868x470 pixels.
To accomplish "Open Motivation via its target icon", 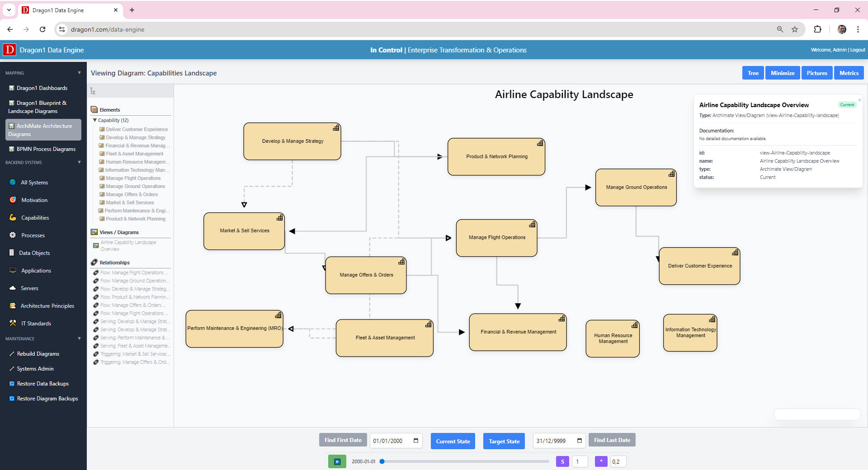I will [x=13, y=200].
